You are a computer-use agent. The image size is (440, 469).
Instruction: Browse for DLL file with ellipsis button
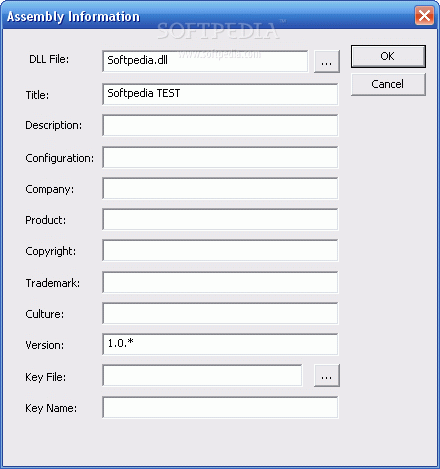tap(327, 61)
